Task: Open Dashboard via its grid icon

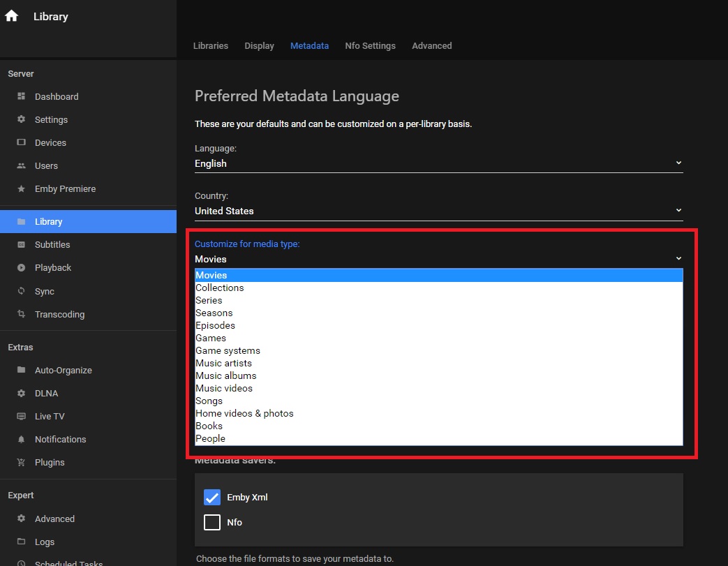Action: click(x=21, y=96)
